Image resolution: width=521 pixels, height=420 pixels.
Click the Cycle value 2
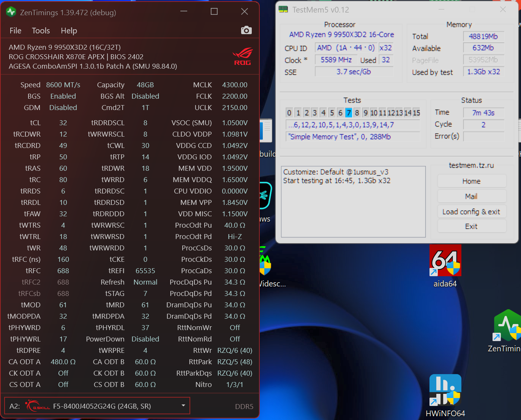click(x=483, y=124)
